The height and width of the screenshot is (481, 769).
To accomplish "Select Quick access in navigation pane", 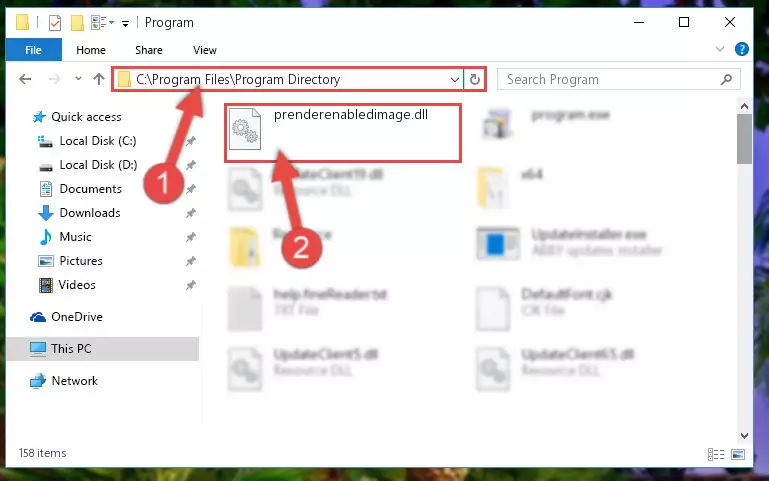I will click(x=86, y=117).
